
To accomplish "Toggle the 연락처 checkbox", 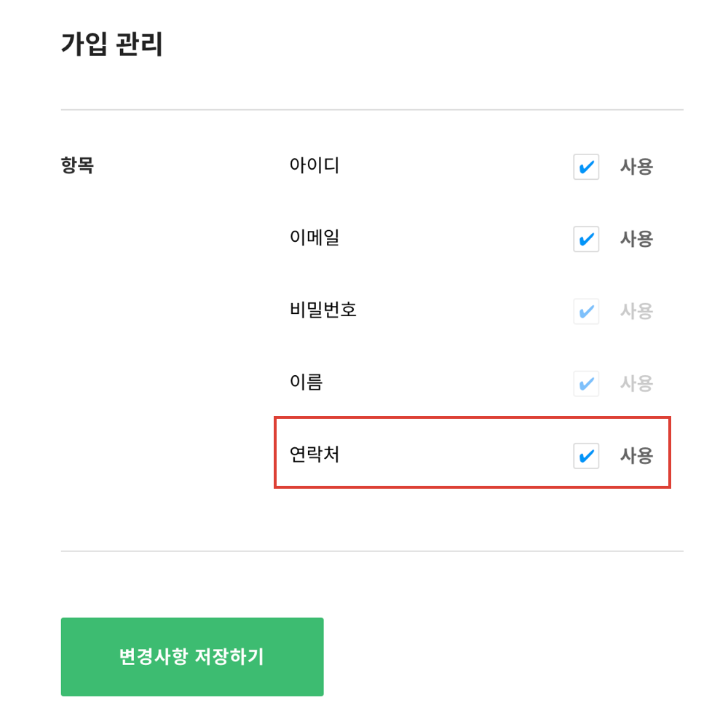I will 586,456.
